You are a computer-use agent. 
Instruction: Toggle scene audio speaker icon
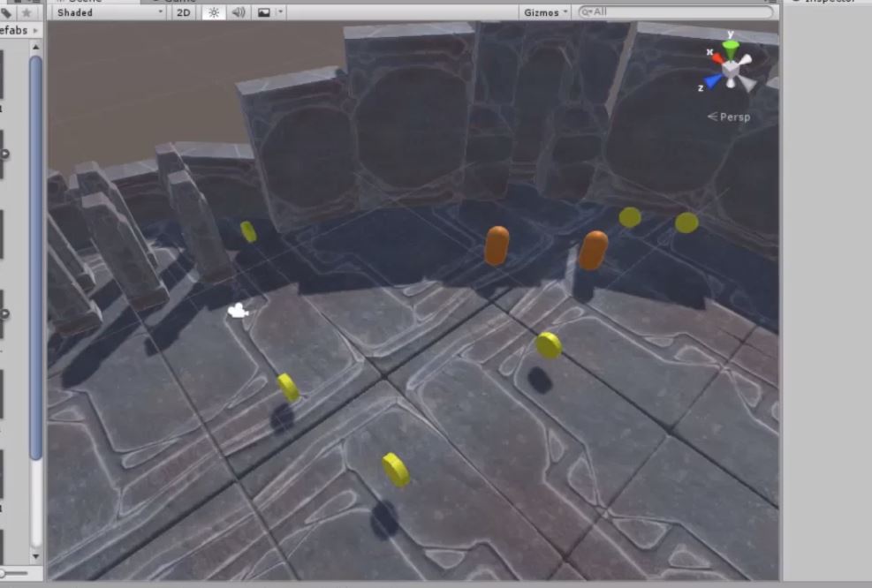click(x=239, y=12)
